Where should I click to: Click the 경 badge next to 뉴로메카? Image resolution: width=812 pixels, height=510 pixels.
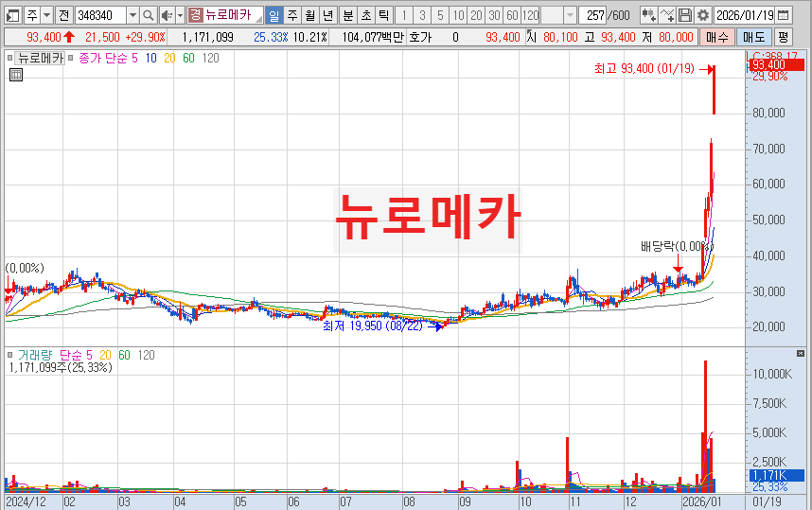coord(195,15)
